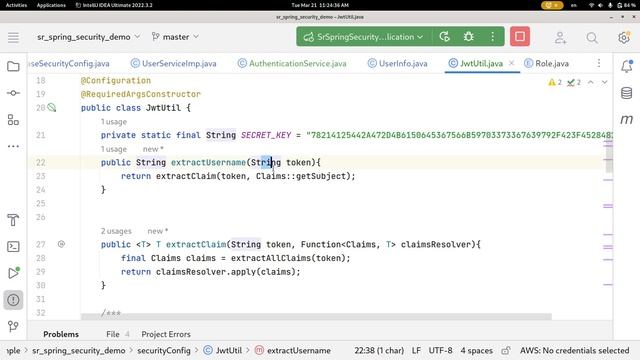Click the editor vertical scrollbar thumb
Screen dimensions: 640x360
click(609, 159)
